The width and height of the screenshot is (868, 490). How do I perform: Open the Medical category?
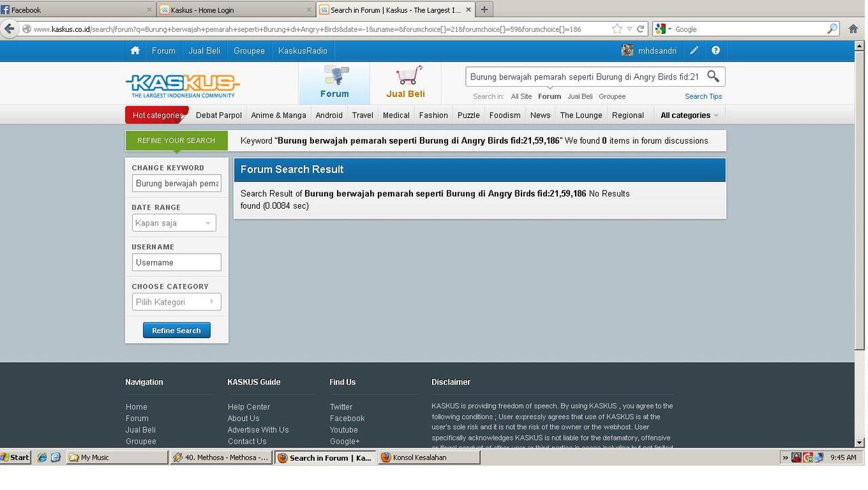pyautogui.click(x=396, y=115)
